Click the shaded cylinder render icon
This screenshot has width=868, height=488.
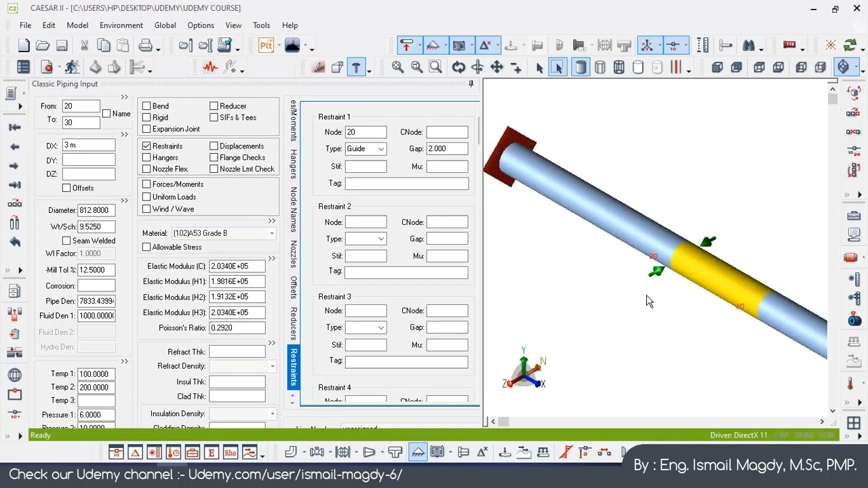pos(580,67)
